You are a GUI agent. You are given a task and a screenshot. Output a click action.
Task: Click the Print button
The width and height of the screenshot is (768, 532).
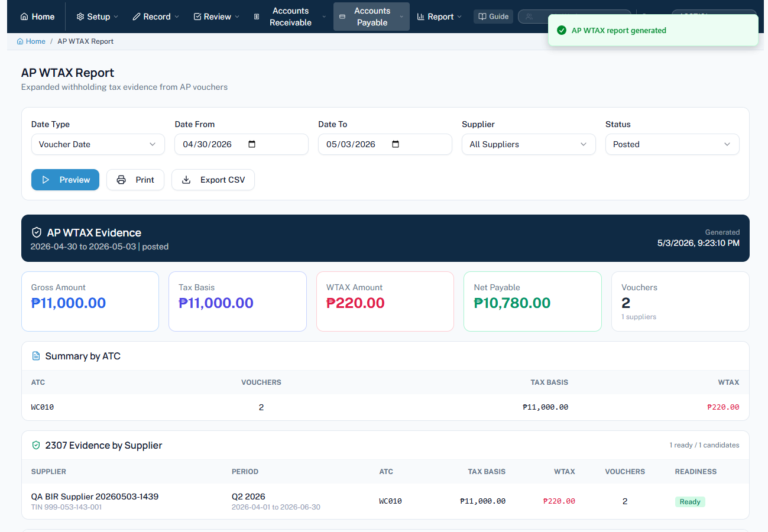point(135,180)
